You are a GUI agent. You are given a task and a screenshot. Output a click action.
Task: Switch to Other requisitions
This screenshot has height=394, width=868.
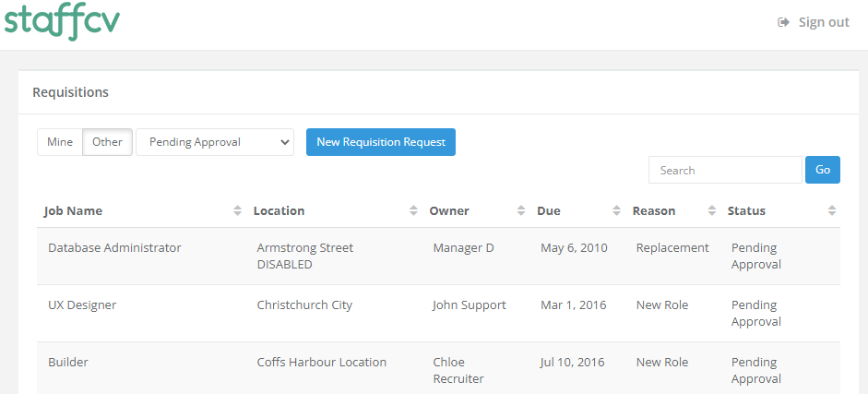tap(107, 142)
